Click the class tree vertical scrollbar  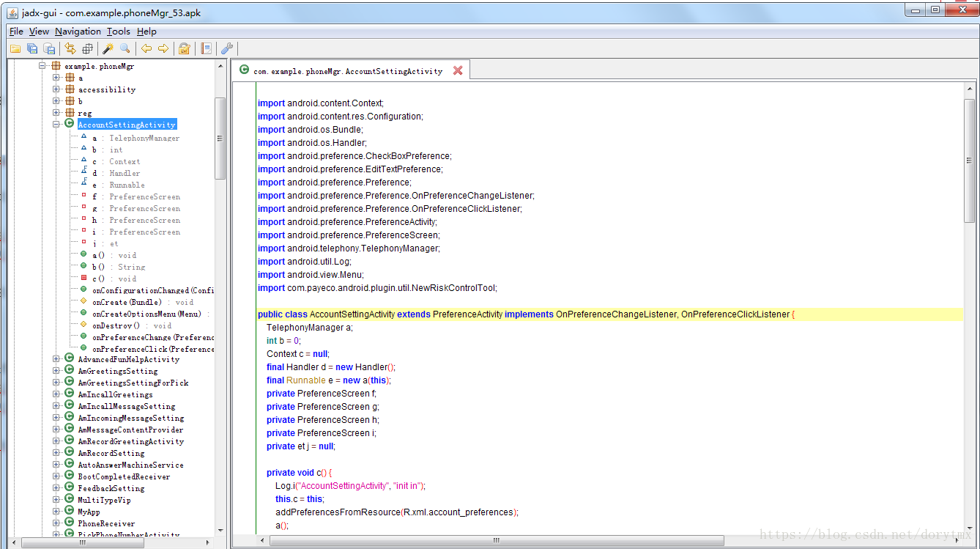pyautogui.click(x=220, y=139)
